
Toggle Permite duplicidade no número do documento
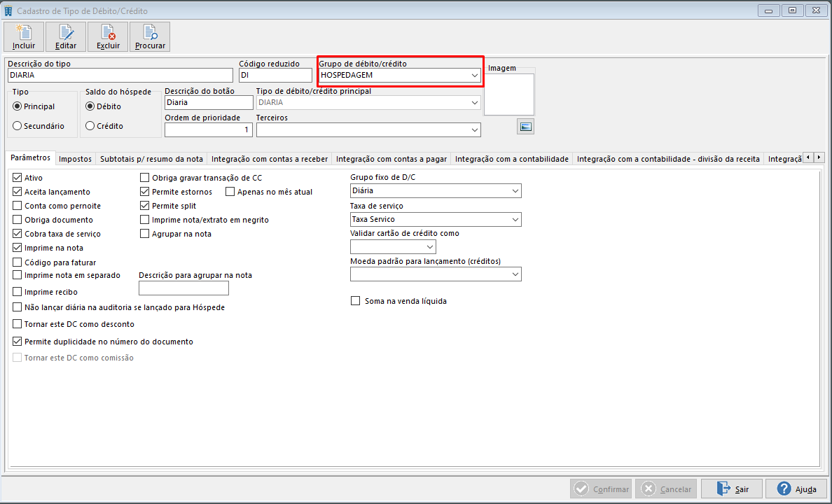[18, 342]
